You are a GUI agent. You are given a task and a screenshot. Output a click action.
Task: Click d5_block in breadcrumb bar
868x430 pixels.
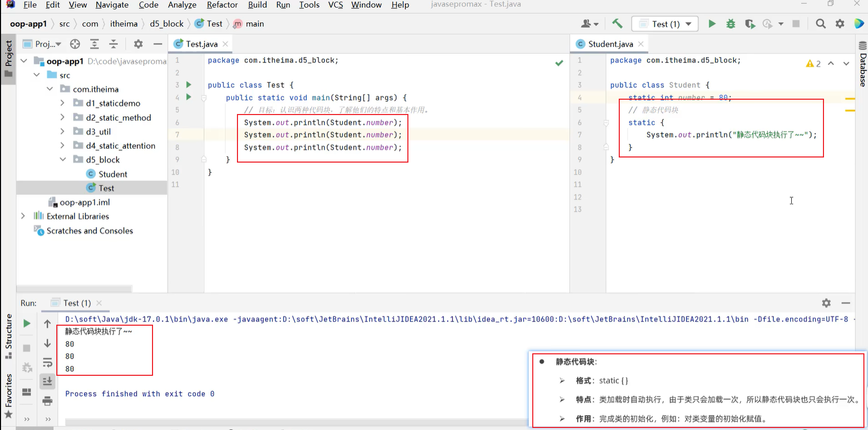coord(166,24)
